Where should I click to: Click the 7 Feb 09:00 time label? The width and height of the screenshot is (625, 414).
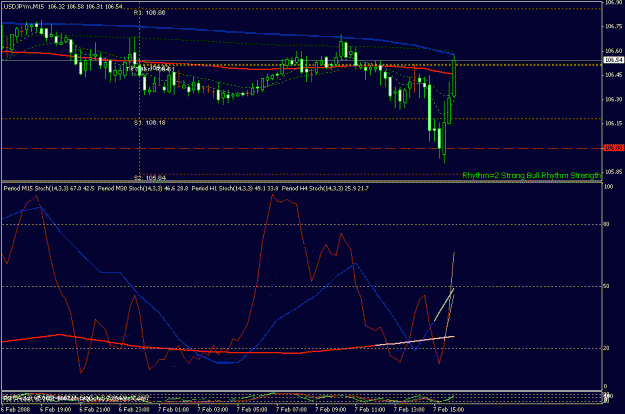(331, 410)
